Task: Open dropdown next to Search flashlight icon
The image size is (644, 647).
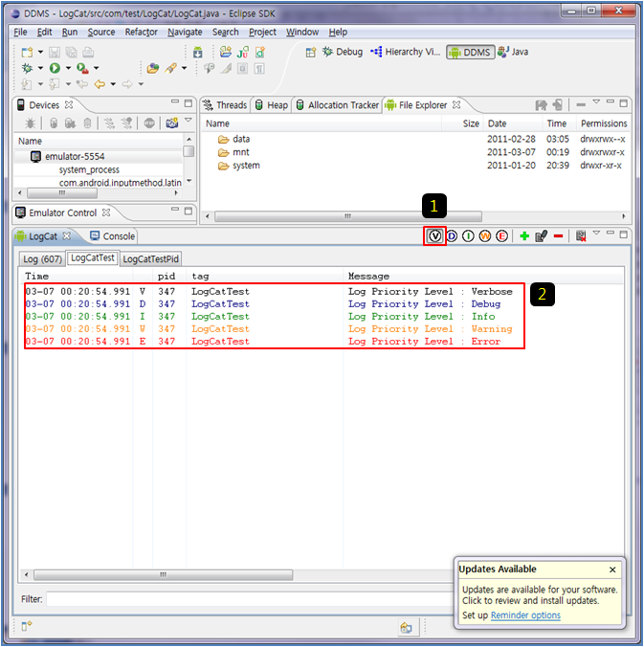Action: [184, 68]
